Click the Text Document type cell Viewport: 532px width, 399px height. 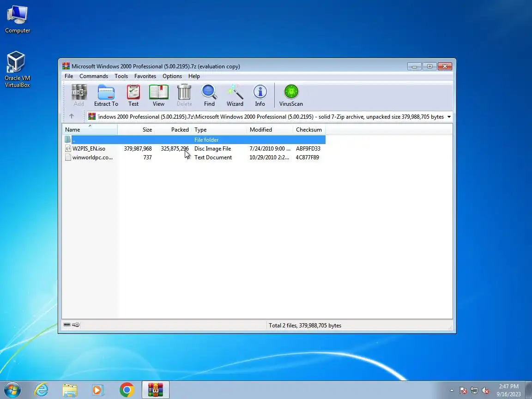[213, 157]
